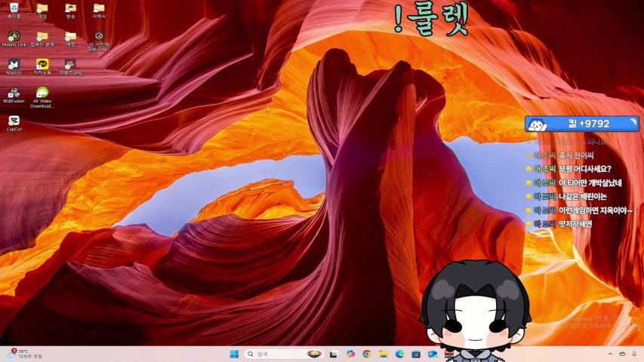This screenshot has height=362, width=644.
Task: Click the chat message 혹시 현이씨
Action: [x=576, y=155]
